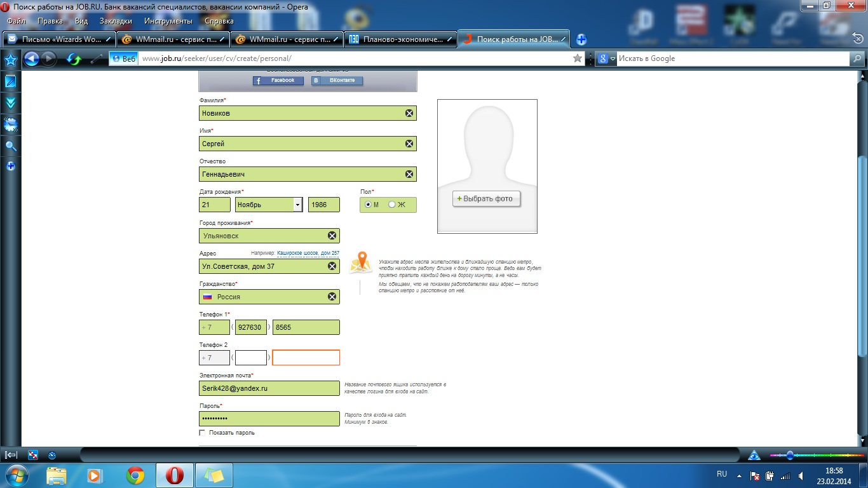
Task: Click the Facebook login button
Action: 278,81
